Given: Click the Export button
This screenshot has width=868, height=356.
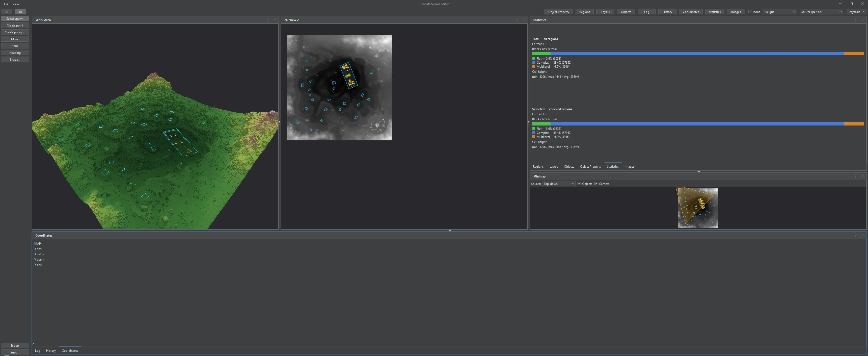Looking at the screenshot, I should pyautogui.click(x=15, y=346).
